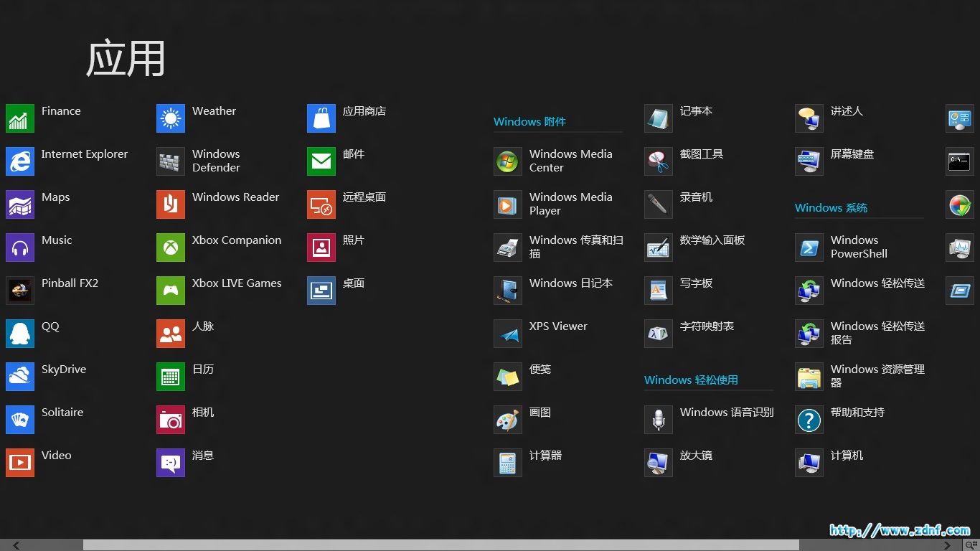The height and width of the screenshot is (551, 980).
Task: Launch Windows 资源管理器
Action: coord(809,377)
